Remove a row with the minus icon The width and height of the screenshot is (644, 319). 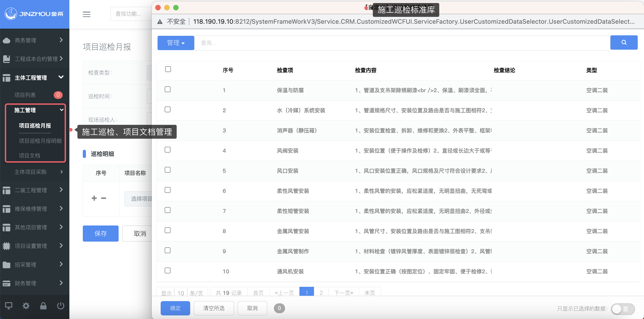click(x=104, y=198)
